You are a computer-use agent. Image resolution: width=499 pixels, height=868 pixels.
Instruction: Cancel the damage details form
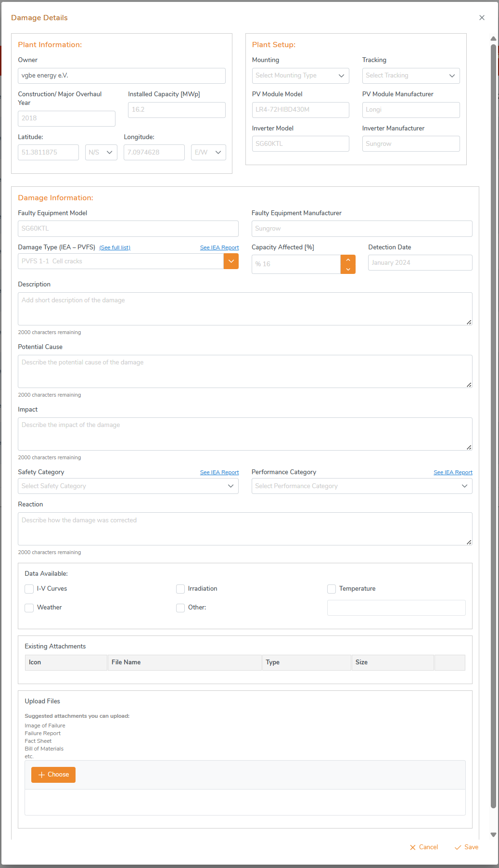424,847
